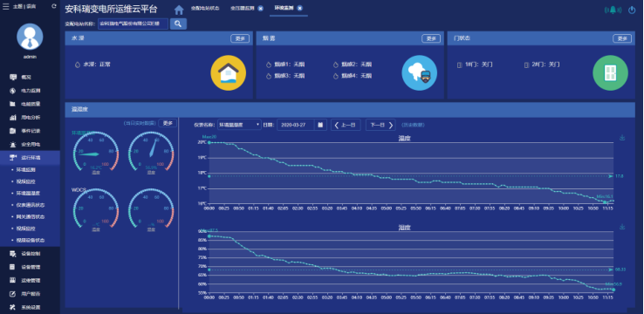Go to home via house icon

(179, 10)
